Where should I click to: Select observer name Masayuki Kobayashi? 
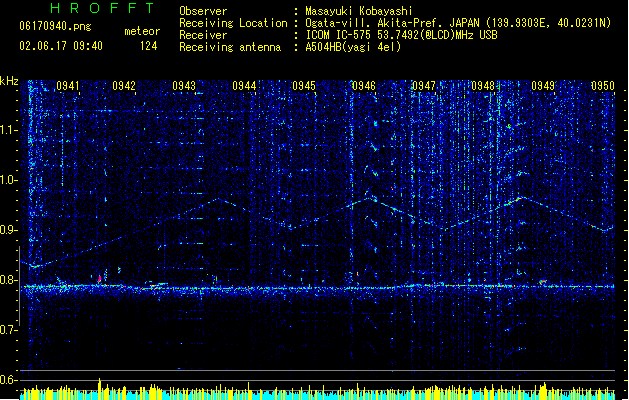(x=359, y=11)
